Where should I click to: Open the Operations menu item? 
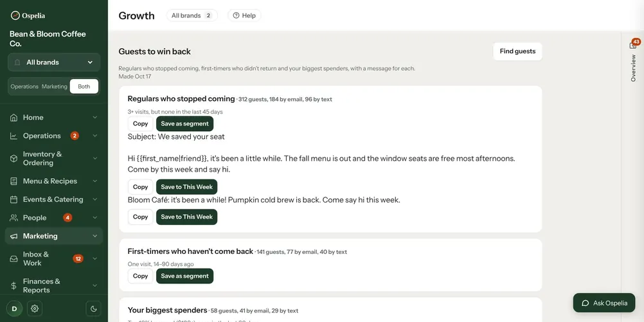click(x=54, y=136)
